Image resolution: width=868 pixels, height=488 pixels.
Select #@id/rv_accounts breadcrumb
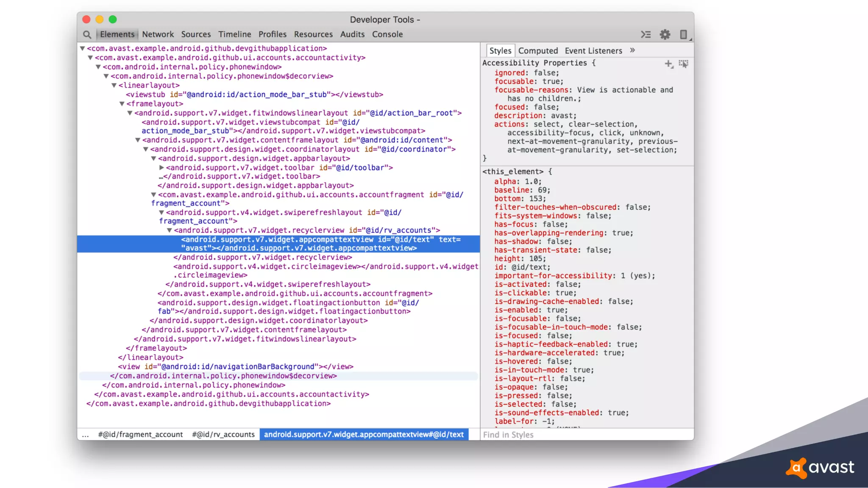click(x=223, y=434)
